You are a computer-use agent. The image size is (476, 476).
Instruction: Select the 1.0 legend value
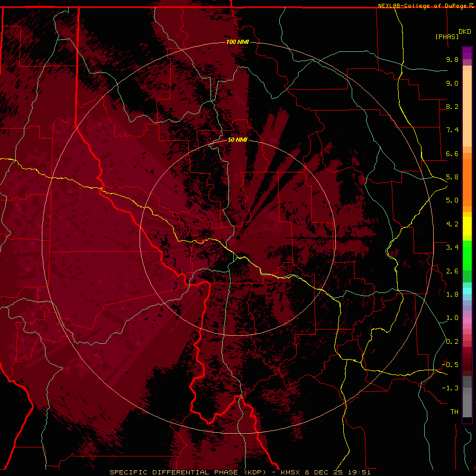[452, 318]
